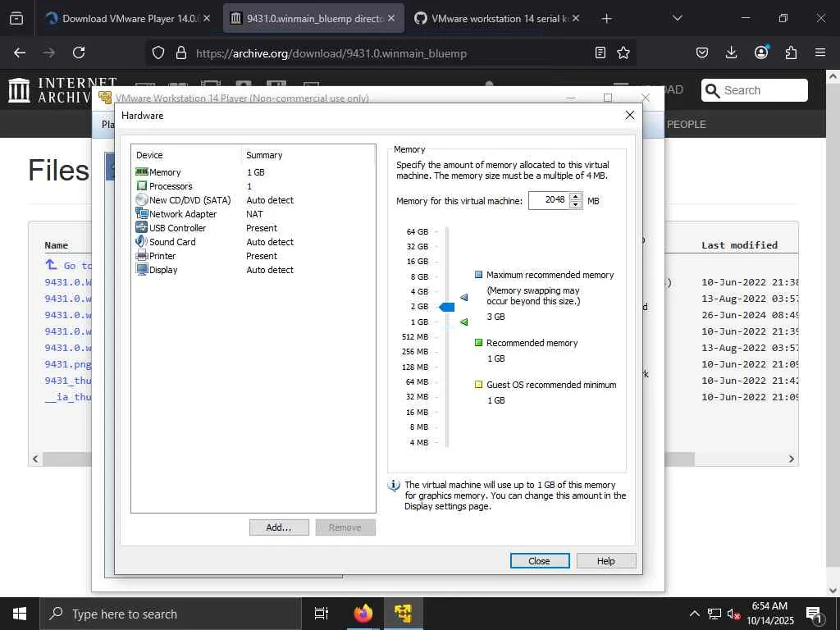Click VMware Player icon on taskbar

(x=403, y=614)
